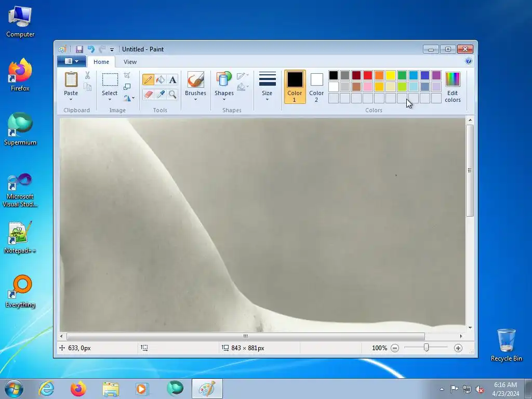Image resolution: width=532 pixels, height=399 pixels.
Task: Open Windows Media Player from taskbar
Action: pos(141,389)
